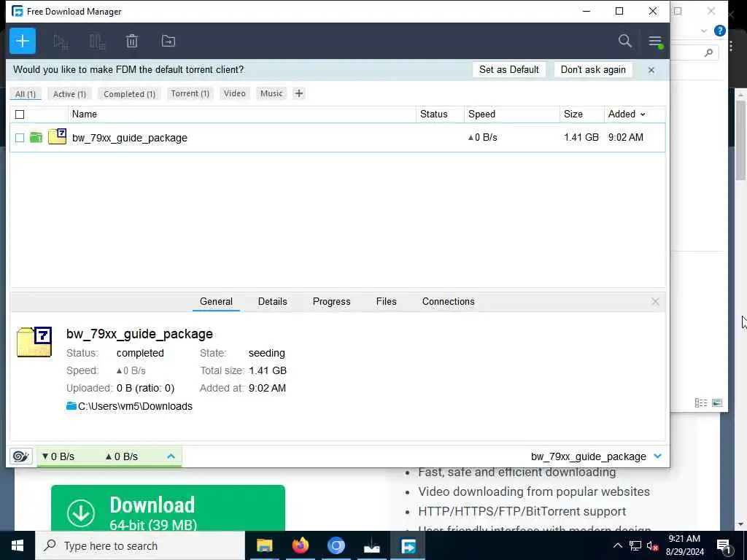The width and height of the screenshot is (747, 560).
Task: Expand the chevron beside help in background window
Action: click(704, 31)
